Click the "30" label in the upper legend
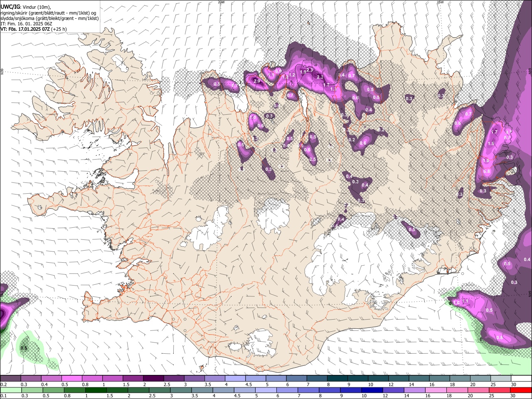Viewport: 532px width, 399px height. (x=514, y=384)
